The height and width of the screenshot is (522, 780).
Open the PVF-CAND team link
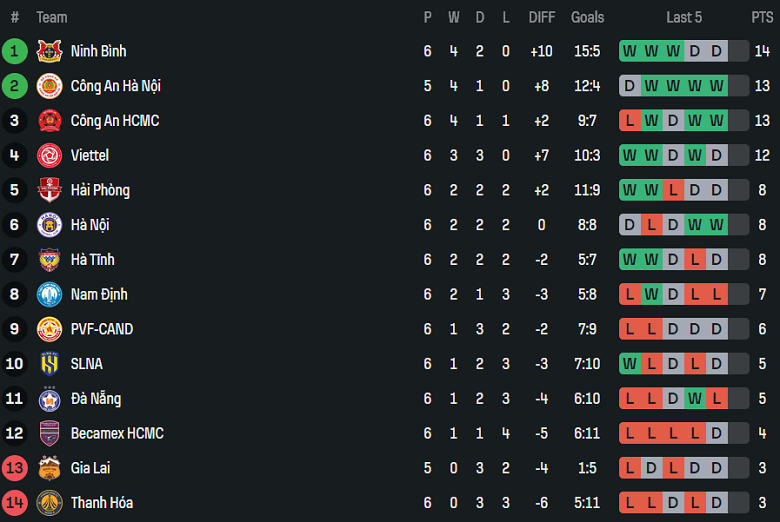[101, 329]
